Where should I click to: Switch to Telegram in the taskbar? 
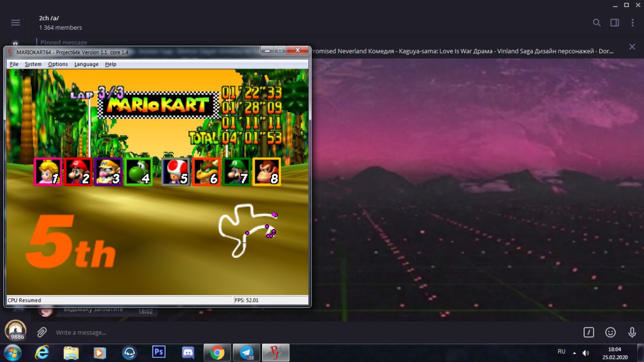click(247, 352)
